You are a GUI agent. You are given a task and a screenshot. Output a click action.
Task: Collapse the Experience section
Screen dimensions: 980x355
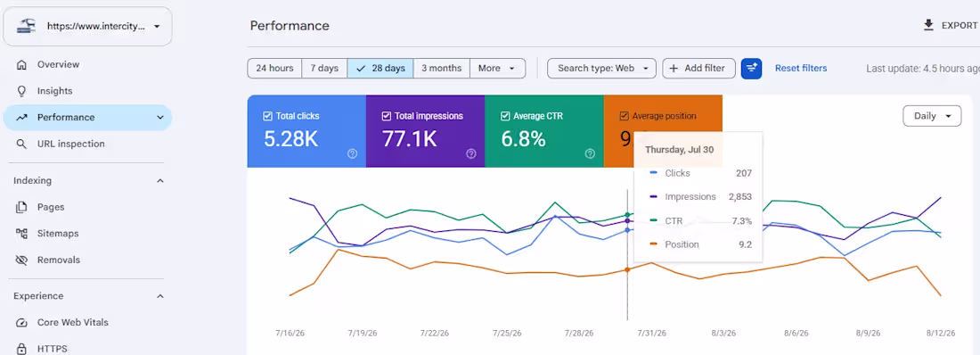160,296
